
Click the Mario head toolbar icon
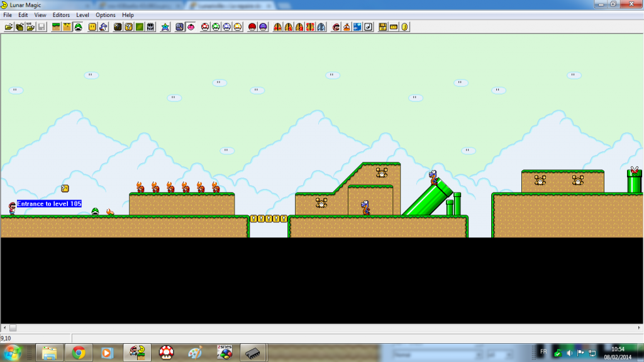coord(336,26)
